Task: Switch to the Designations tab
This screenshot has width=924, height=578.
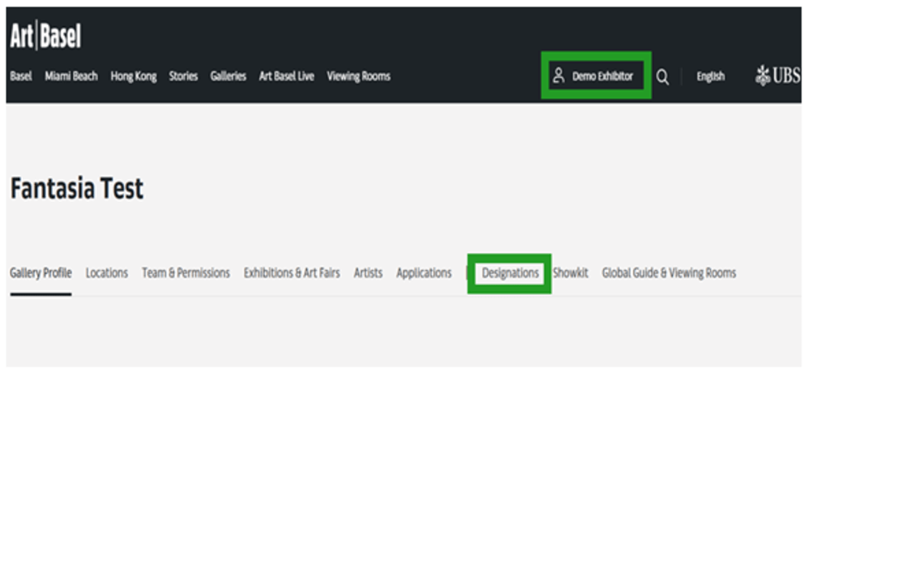Action: tap(511, 273)
